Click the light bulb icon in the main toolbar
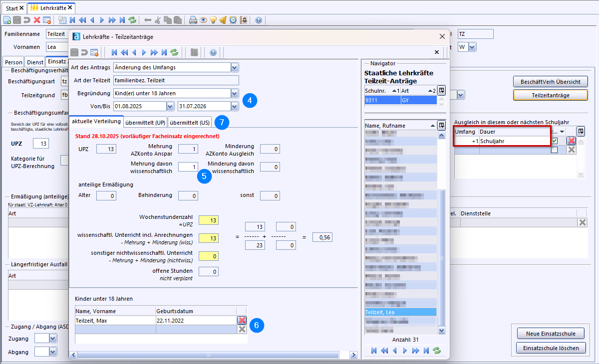The image size is (599, 364). click(213, 20)
